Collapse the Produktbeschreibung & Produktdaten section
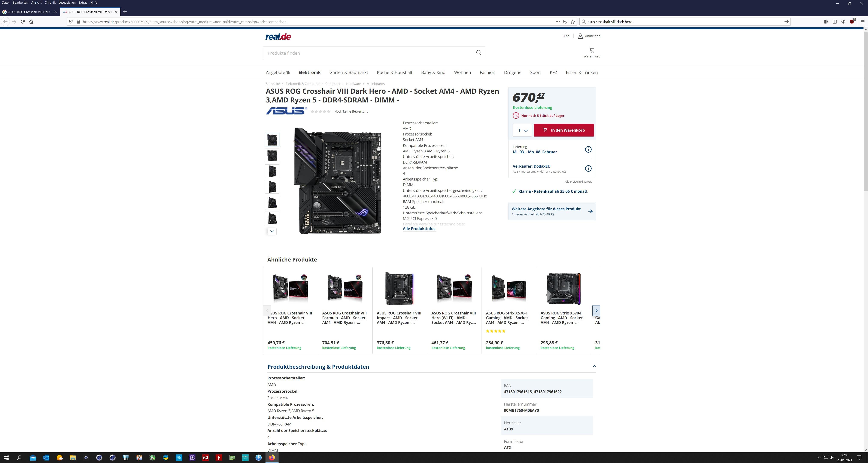Viewport: 868px width, 463px height. click(x=594, y=366)
